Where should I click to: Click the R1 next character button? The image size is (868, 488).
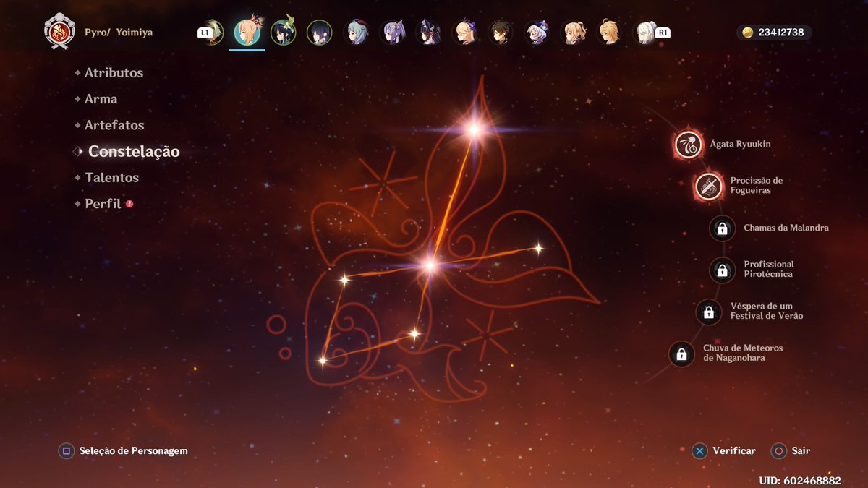pyautogui.click(x=662, y=33)
